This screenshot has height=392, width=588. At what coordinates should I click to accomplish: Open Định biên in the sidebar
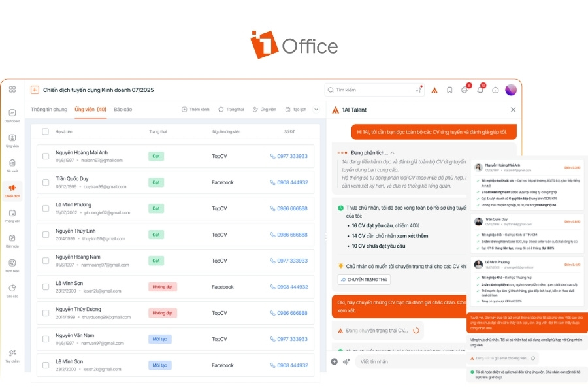12,266
